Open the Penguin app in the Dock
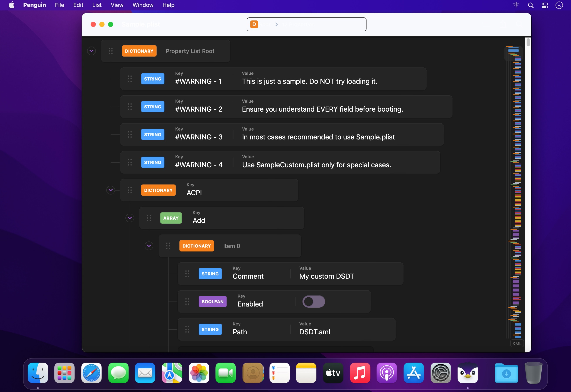 coord(468,373)
